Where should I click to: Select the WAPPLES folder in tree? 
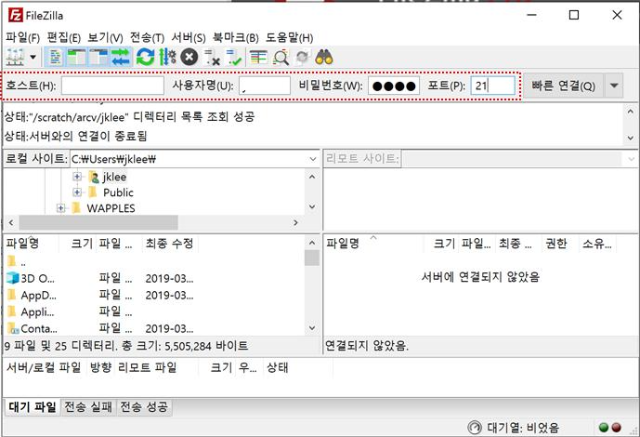click(x=111, y=208)
